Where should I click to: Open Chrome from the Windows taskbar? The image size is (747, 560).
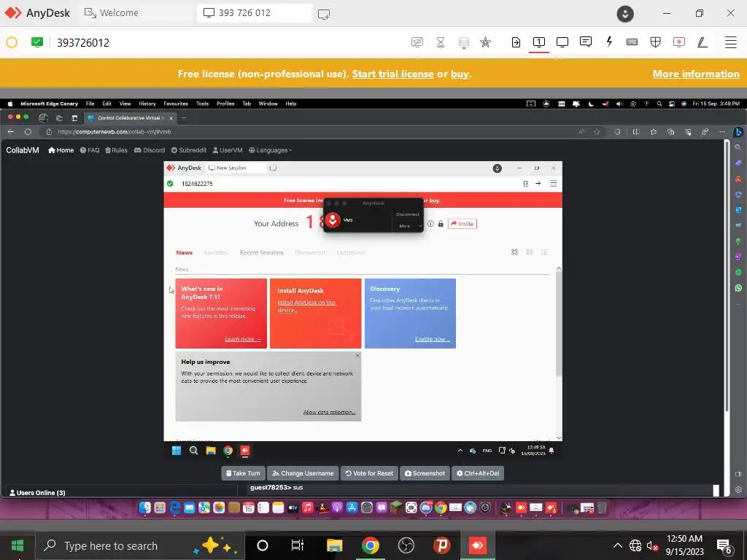click(x=370, y=545)
